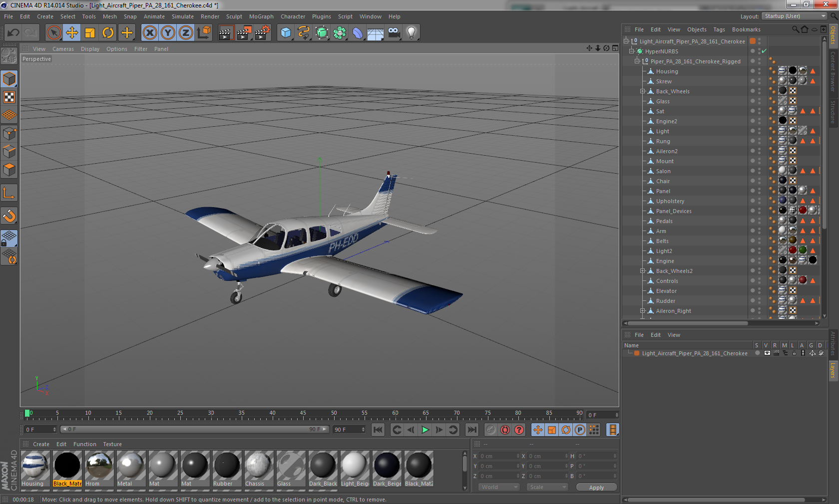This screenshot has height=504, width=839.
Task: Open the MoGraph menu
Action: 261,16
